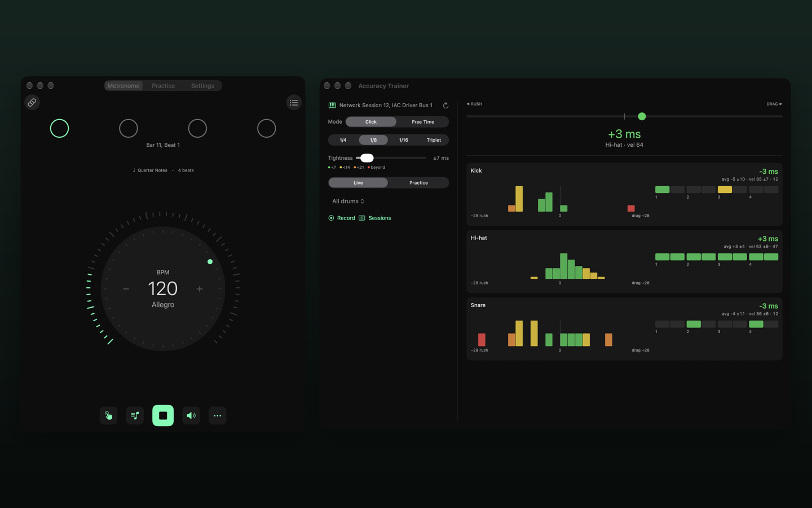The width and height of the screenshot is (812, 508).
Task: Click the green rush/drag timing indicator dot
Action: (x=642, y=116)
